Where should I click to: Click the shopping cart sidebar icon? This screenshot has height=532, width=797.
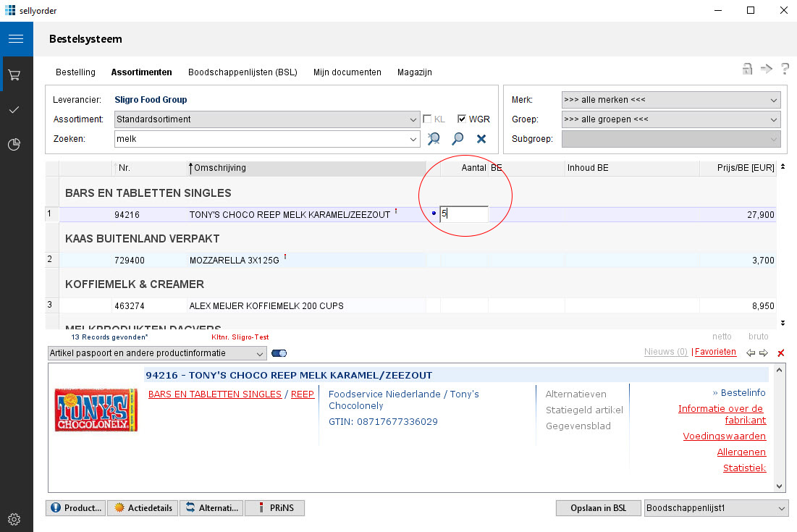pos(14,75)
